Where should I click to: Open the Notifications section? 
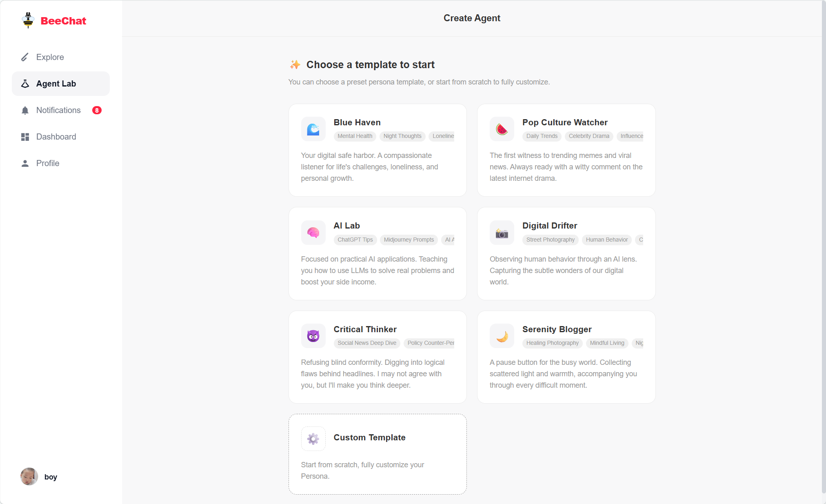click(58, 110)
